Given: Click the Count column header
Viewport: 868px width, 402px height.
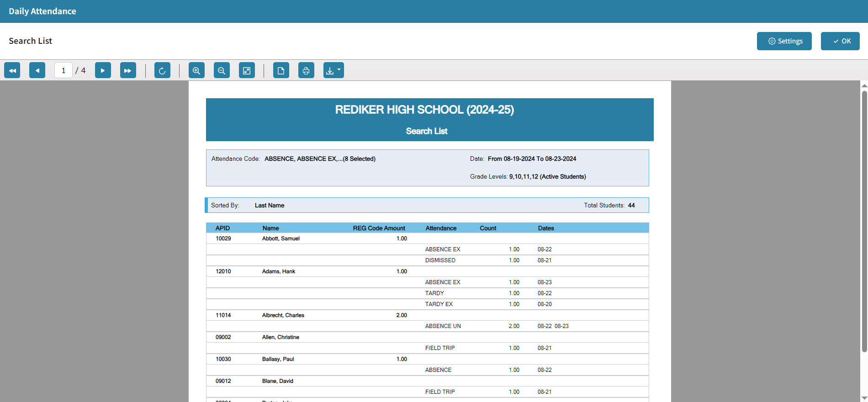Looking at the screenshot, I should point(488,228).
